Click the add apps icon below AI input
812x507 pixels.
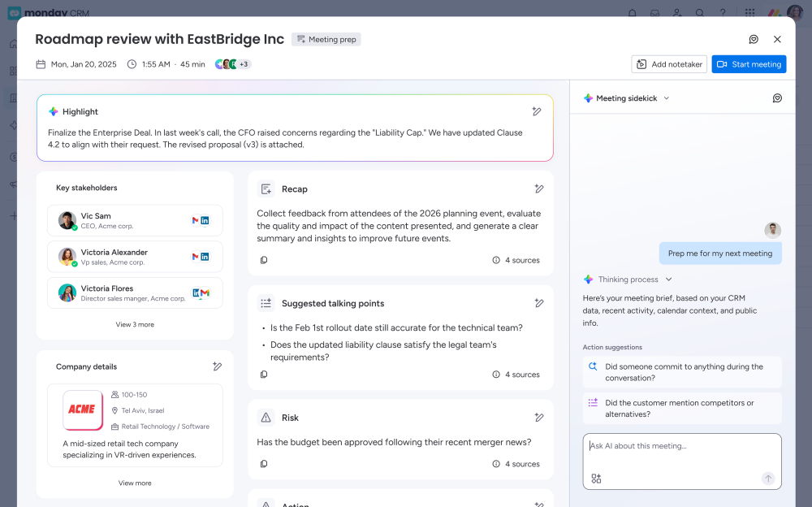click(596, 479)
